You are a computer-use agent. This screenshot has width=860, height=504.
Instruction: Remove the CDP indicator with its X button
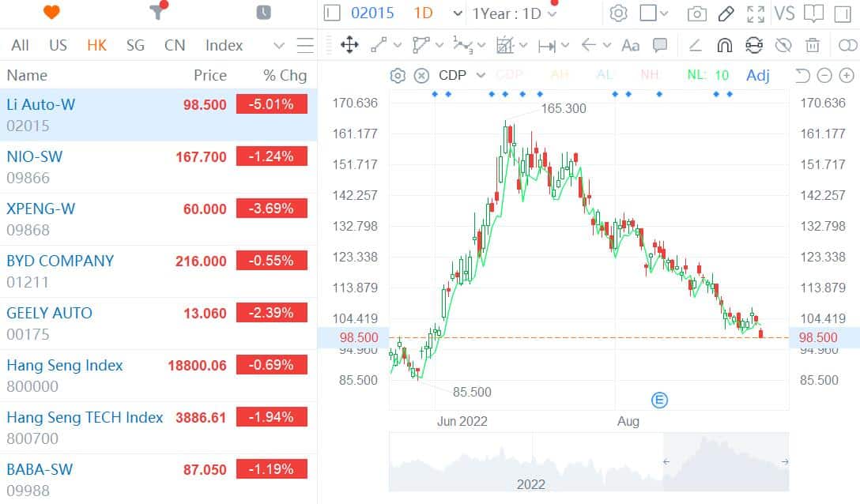click(x=420, y=75)
